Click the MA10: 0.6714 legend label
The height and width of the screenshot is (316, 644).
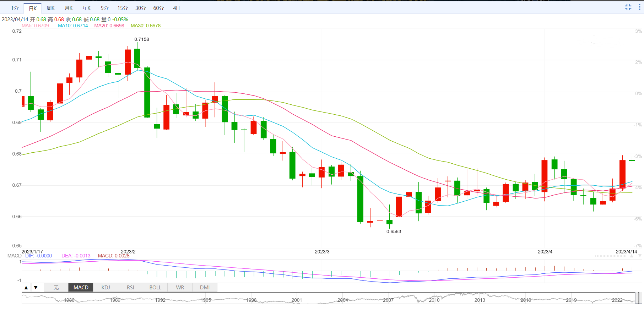pyautogui.click(x=73, y=26)
